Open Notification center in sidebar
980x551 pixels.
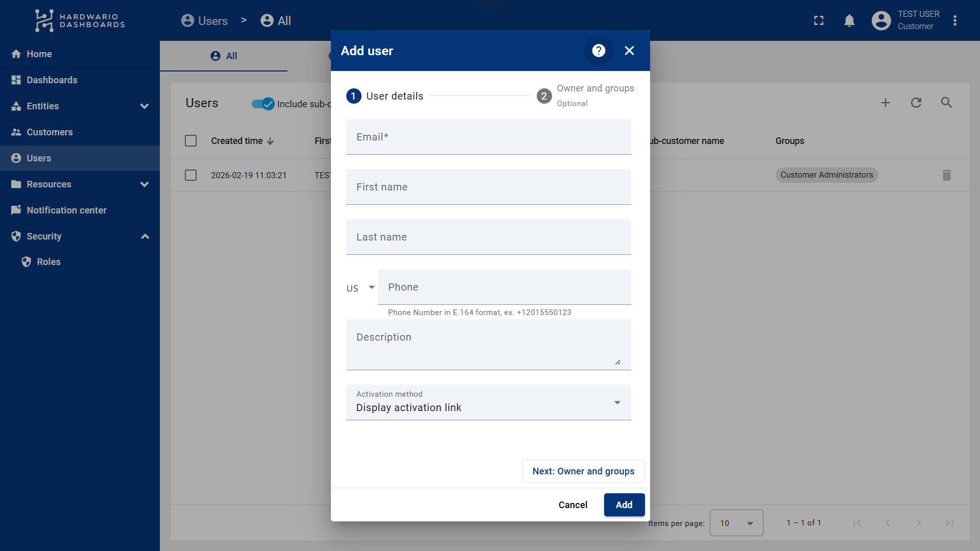[66, 210]
